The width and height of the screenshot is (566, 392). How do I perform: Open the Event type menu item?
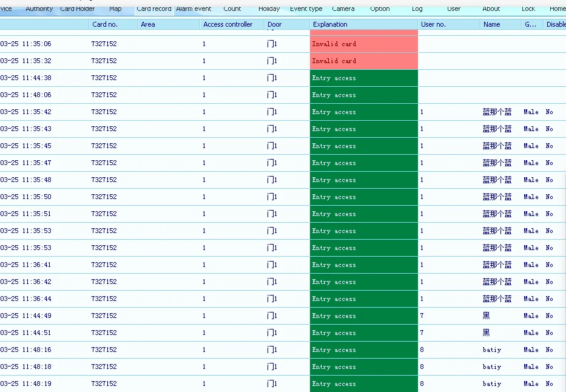click(x=306, y=9)
